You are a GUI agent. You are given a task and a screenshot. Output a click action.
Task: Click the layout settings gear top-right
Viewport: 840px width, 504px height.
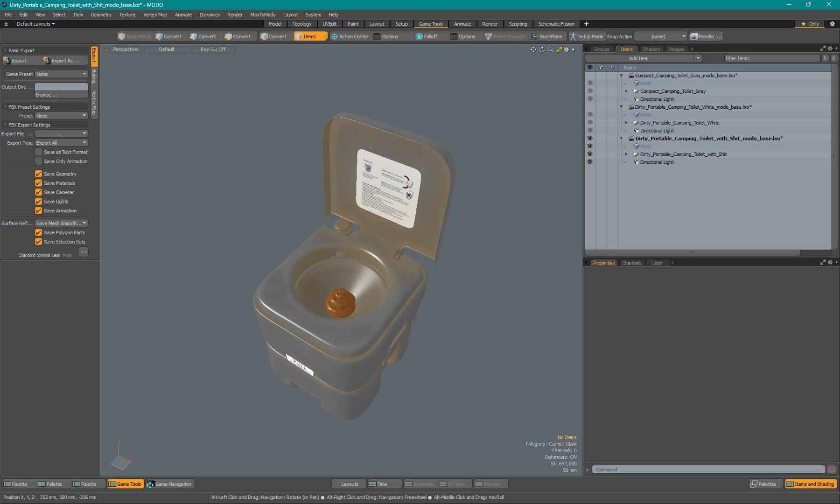(832, 24)
